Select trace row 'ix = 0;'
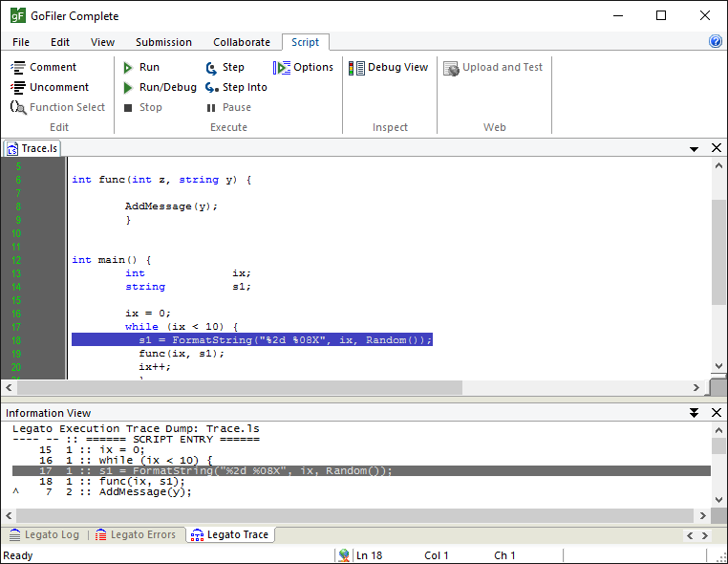The height and width of the screenshot is (564, 728). (x=121, y=449)
